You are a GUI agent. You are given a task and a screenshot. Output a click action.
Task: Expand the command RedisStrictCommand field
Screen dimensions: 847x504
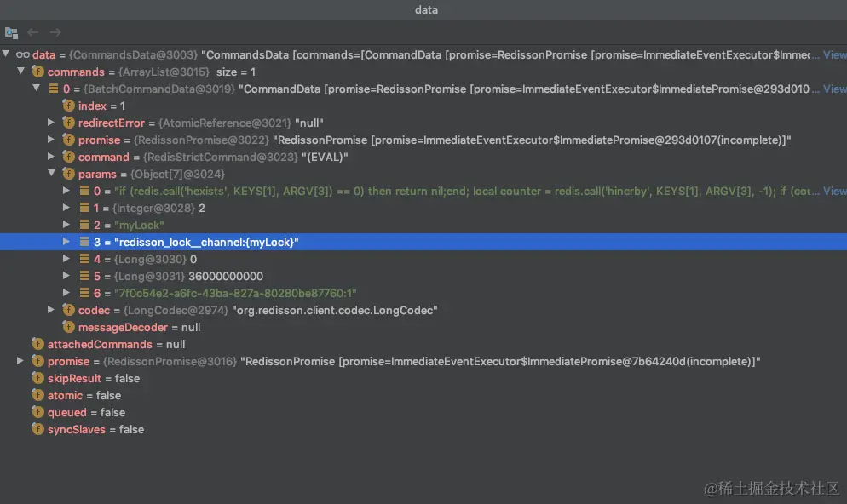click(x=51, y=157)
